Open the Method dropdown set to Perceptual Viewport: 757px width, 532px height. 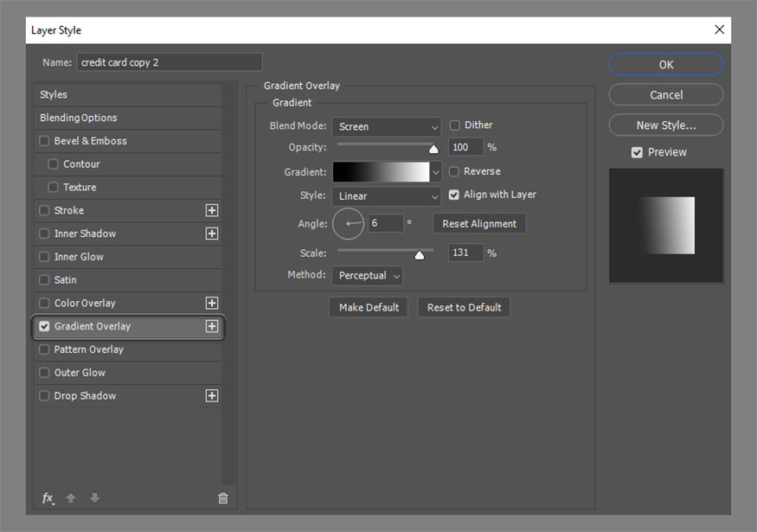click(368, 276)
